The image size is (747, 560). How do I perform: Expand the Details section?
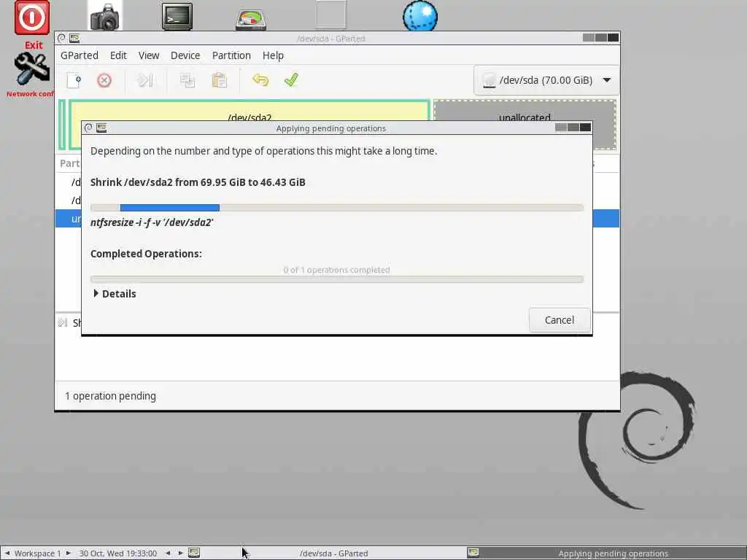click(x=115, y=294)
